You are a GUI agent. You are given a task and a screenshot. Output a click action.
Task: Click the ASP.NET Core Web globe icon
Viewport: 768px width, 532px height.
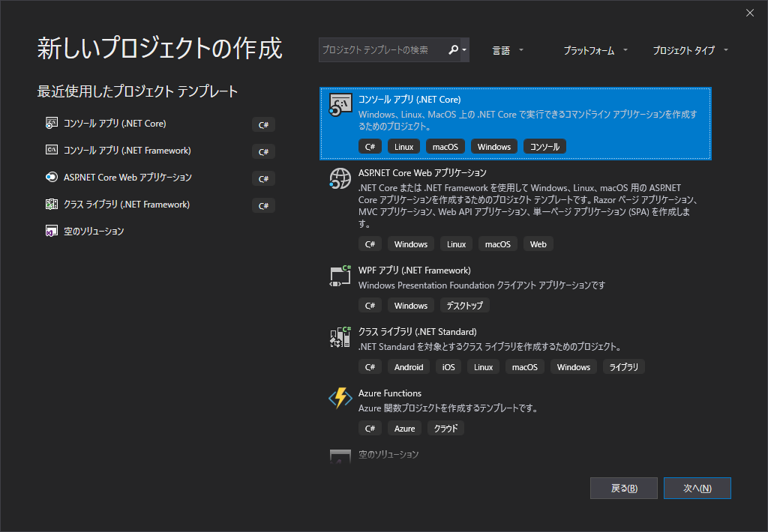[340, 179]
